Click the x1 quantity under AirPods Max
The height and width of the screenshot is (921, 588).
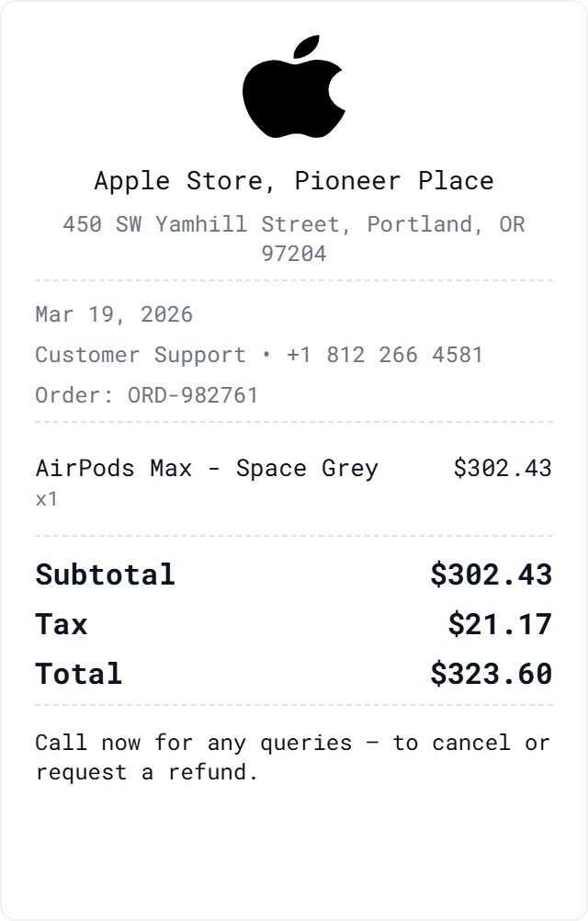[46, 499]
